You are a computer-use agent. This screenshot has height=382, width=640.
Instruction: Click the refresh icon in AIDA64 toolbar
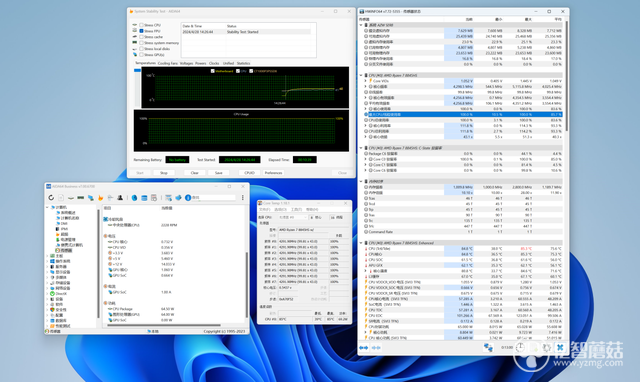[51, 198]
